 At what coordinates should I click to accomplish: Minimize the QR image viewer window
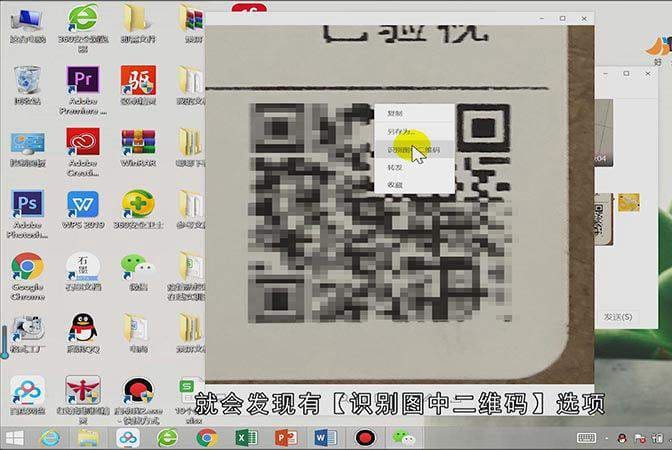(542, 18)
